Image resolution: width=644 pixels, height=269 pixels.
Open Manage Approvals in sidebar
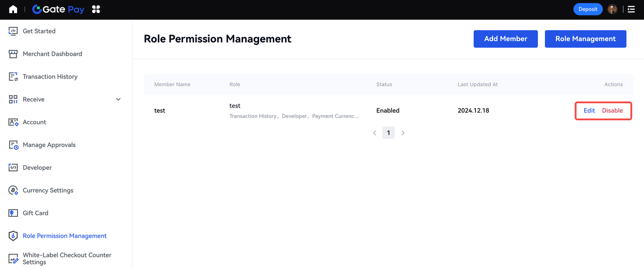click(49, 145)
